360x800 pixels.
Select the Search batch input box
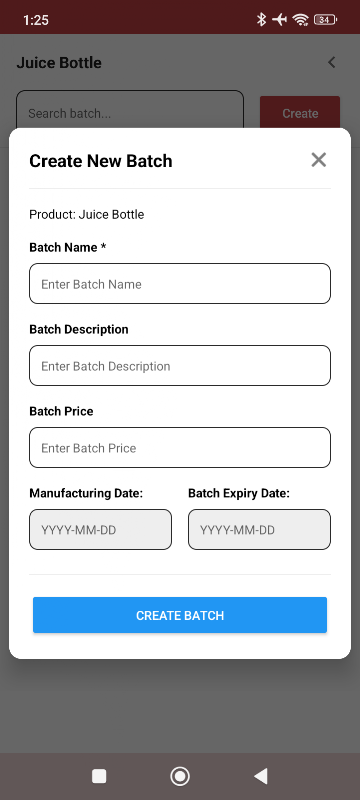click(x=130, y=110)
